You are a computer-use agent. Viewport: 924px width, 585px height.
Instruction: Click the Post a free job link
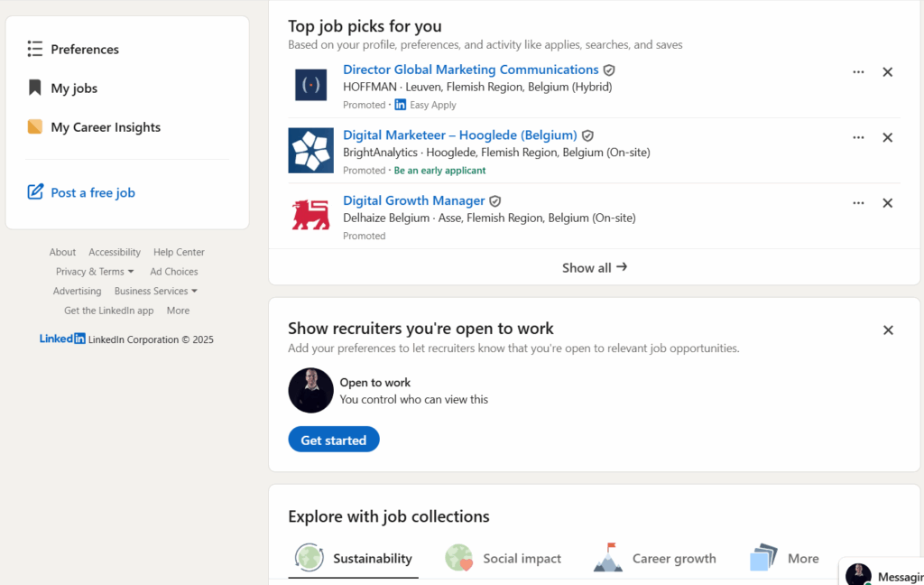point(93,193)
